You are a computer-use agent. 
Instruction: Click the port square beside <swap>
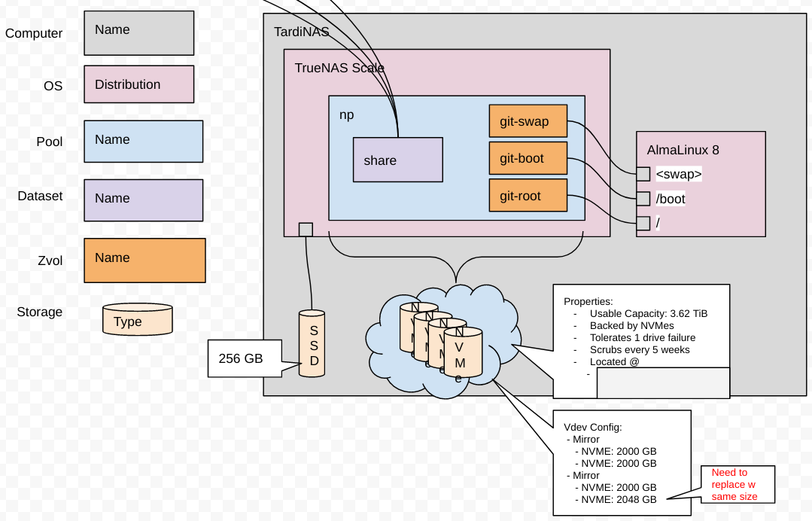(643, 174)
